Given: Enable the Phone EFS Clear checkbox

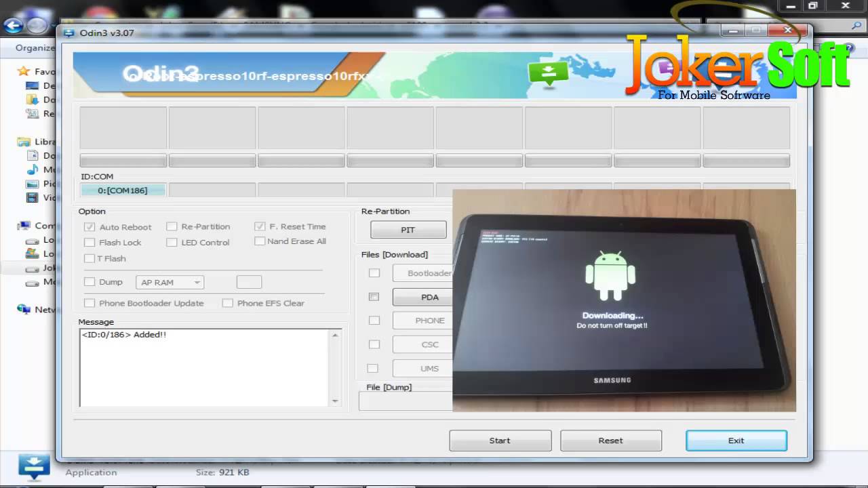Looking at the screenshot, I should 228,303.
